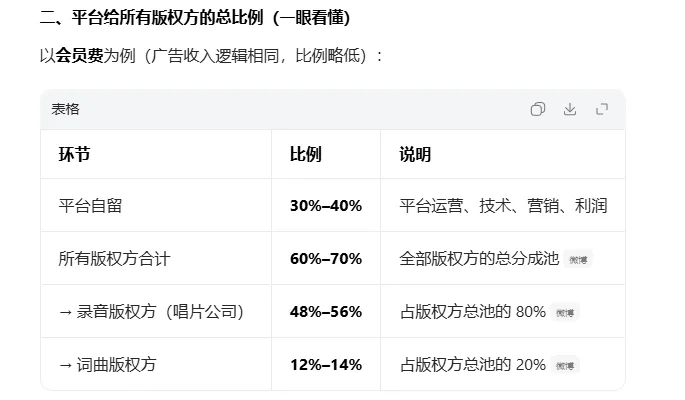Click the 48%–56% ratio cell
This screenshot has width=685, height=400.
pyautogui.click(x=326, y=312)
